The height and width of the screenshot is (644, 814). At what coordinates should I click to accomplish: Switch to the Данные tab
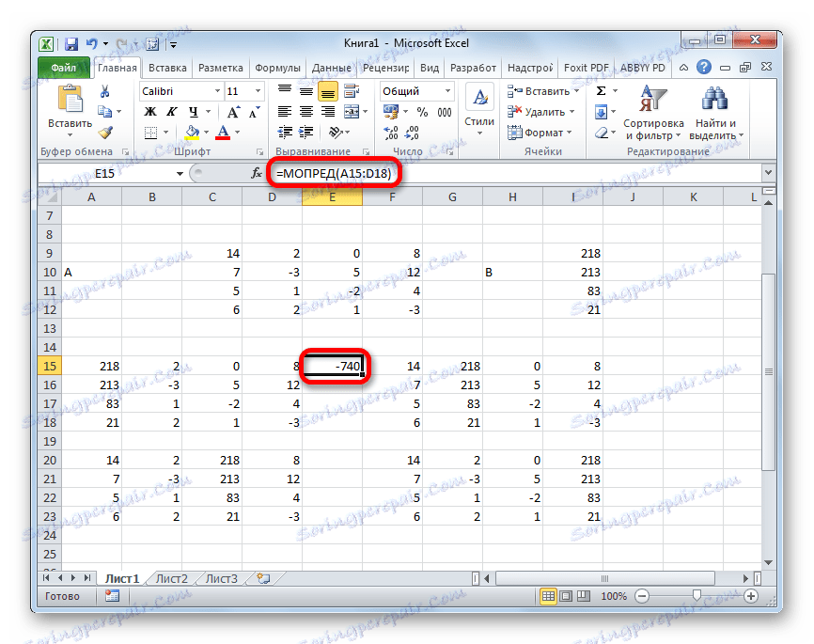click(331, 68)
